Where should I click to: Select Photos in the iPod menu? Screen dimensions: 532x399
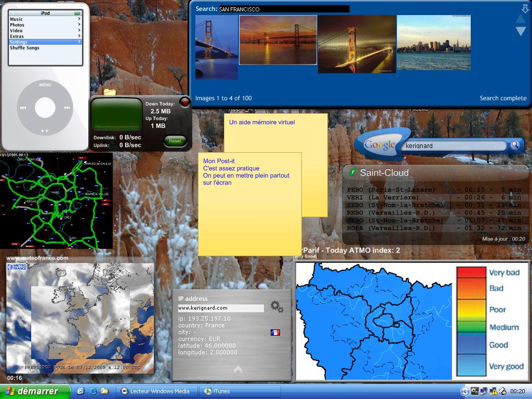[x=45, y=25]
